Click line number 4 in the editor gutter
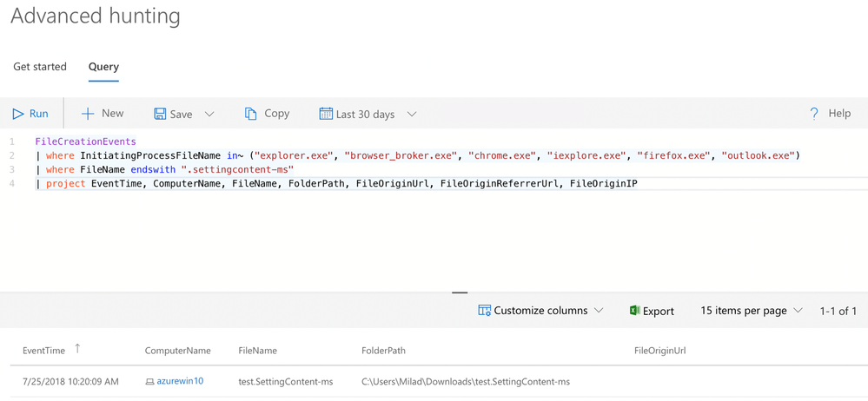868x401 pixels. 12,184
